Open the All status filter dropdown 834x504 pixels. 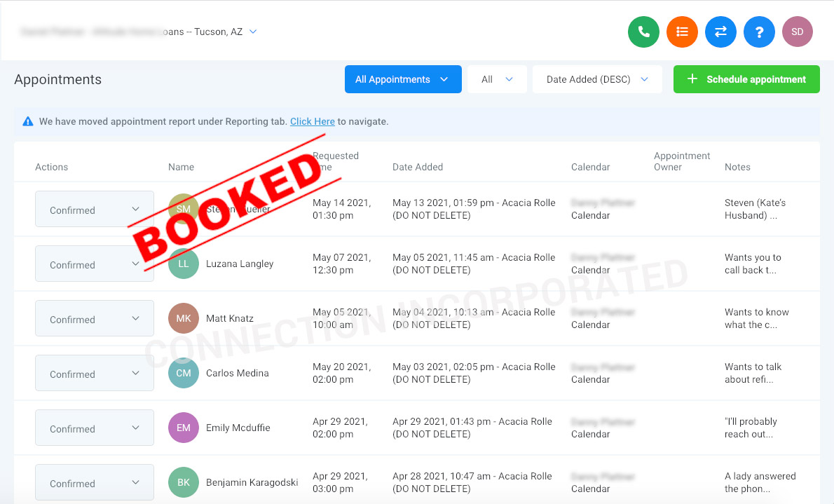(x=497, y=79)
